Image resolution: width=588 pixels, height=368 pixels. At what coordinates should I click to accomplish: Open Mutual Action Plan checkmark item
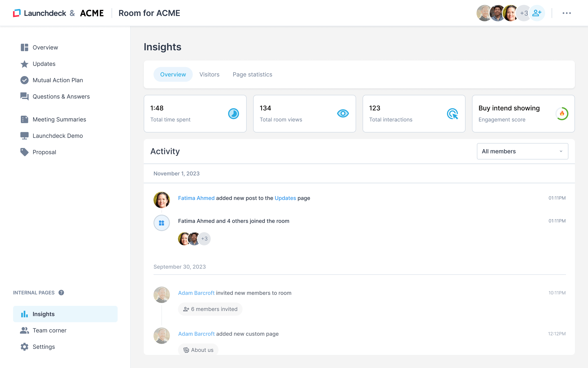point(52,80)
